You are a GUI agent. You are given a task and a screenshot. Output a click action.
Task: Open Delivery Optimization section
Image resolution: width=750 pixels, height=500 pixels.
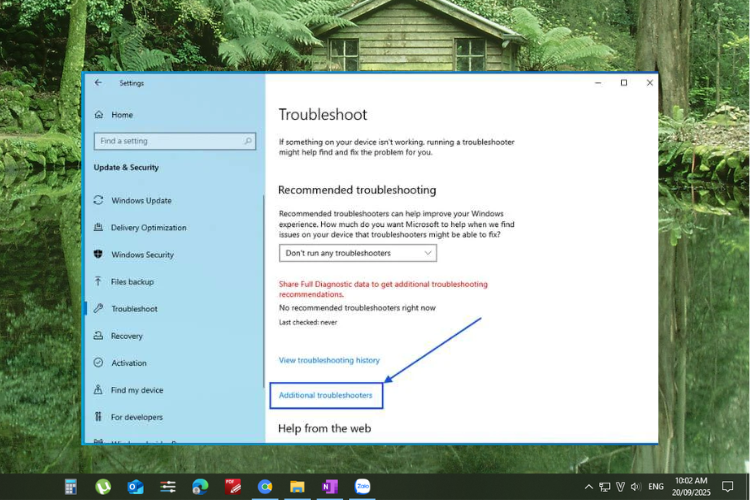tap(148, 228)
